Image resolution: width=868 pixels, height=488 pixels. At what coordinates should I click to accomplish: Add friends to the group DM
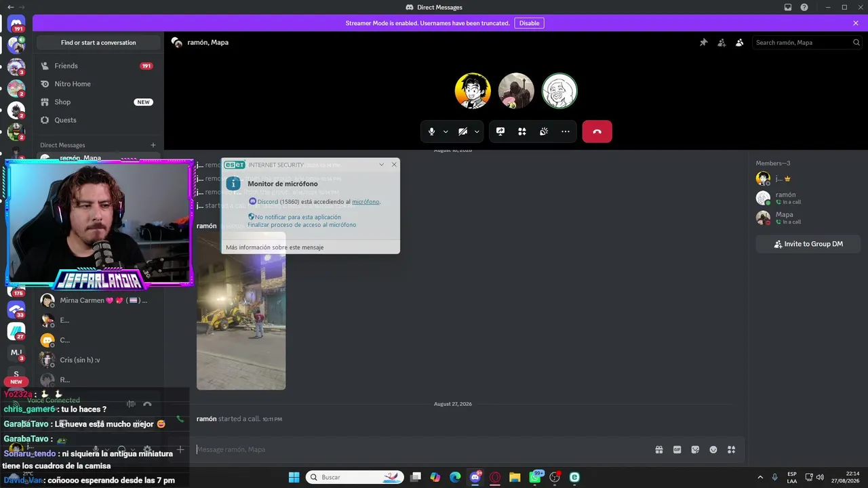[722, 43]
